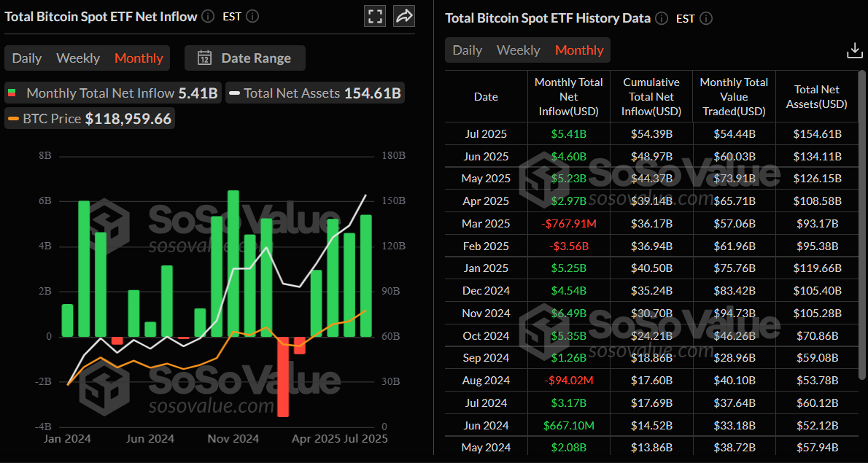Toggle Total Net Assets legend series

click(x=315, y=93)
